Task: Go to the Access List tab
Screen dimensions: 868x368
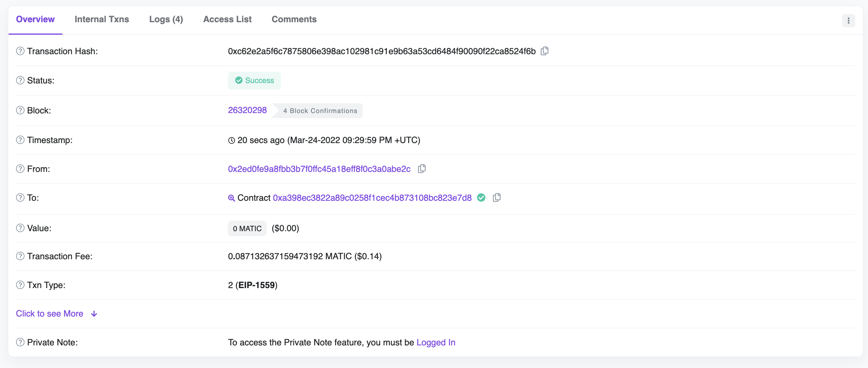Action: point(227,19)
